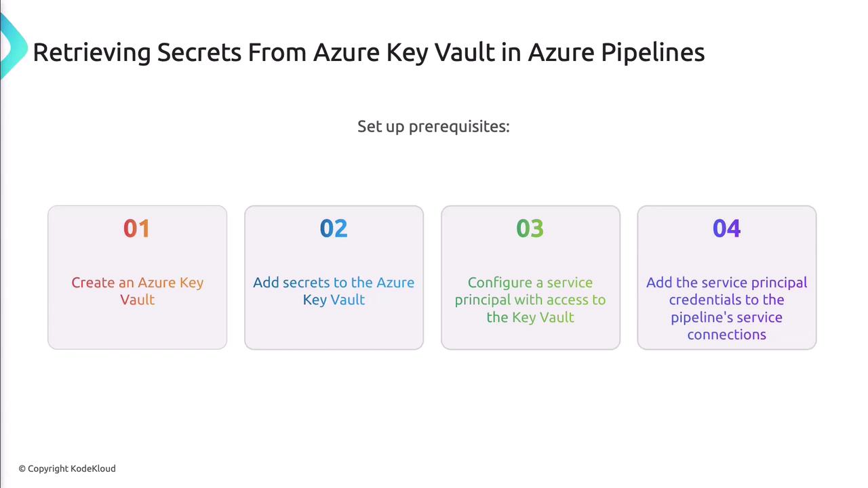Click the word "in" in the slide title

(x=511, y=52)
